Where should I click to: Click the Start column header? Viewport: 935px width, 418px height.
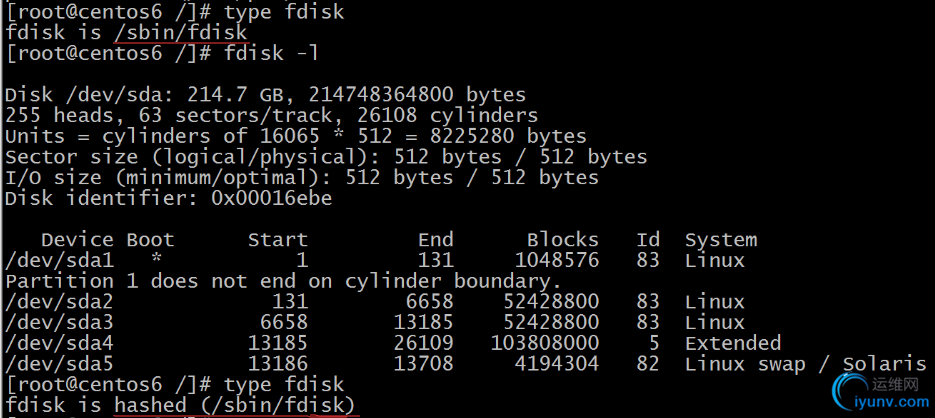click(x=277, y=240)
